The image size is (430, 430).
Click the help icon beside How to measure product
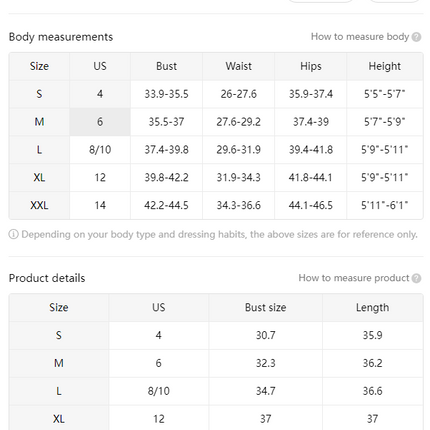[x=416, y=278]
